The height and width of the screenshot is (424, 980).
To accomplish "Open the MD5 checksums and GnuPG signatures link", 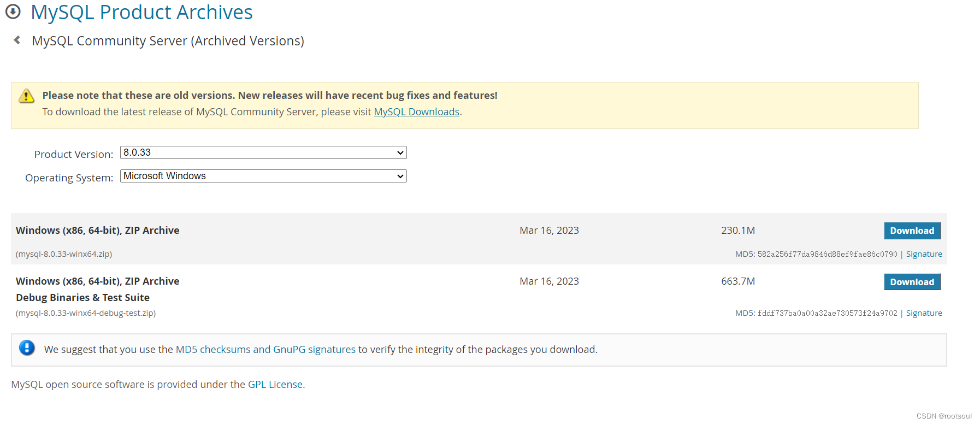I will click(265, 350).
